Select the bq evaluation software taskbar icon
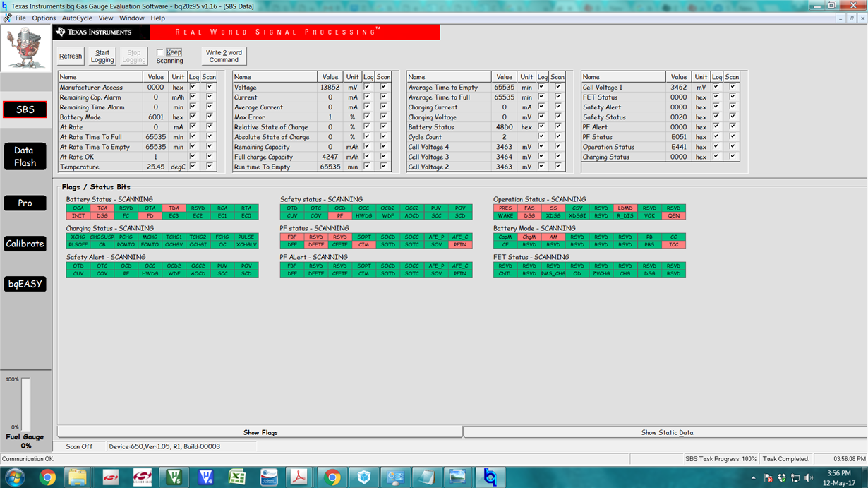 [x=490, y=478]
